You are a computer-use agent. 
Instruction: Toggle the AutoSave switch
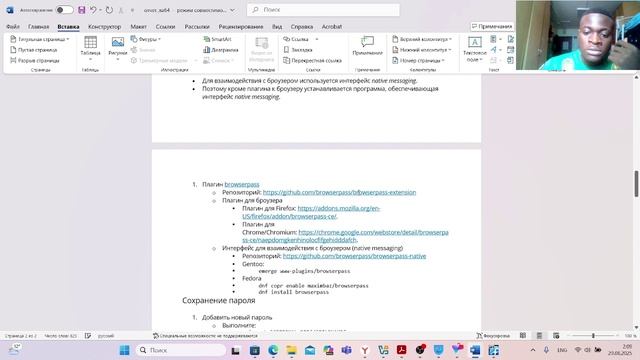click(x=64, y=10)
